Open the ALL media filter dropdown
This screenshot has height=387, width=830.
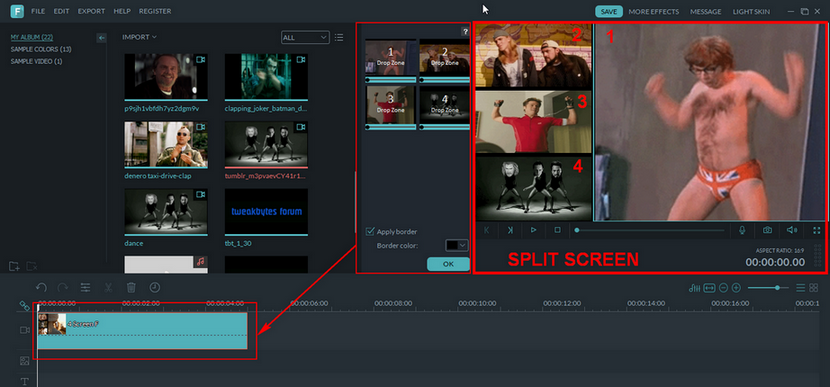tap(305, 38)
